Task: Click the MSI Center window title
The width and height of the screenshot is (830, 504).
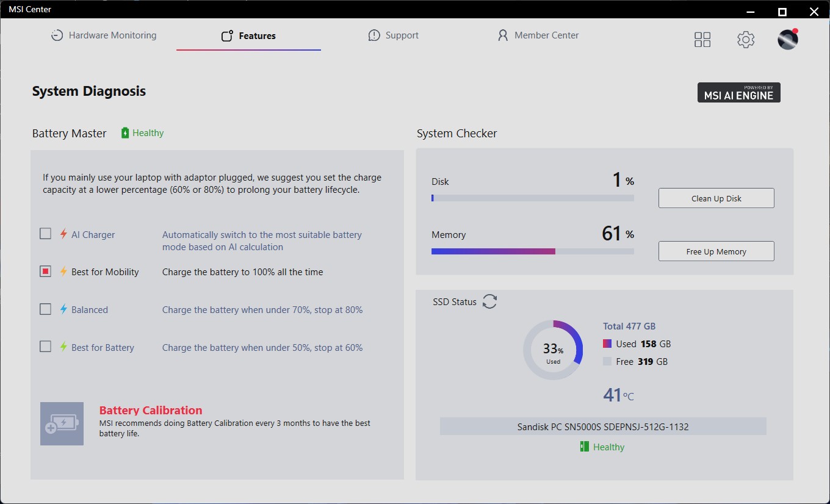Action: pos(30,9)
